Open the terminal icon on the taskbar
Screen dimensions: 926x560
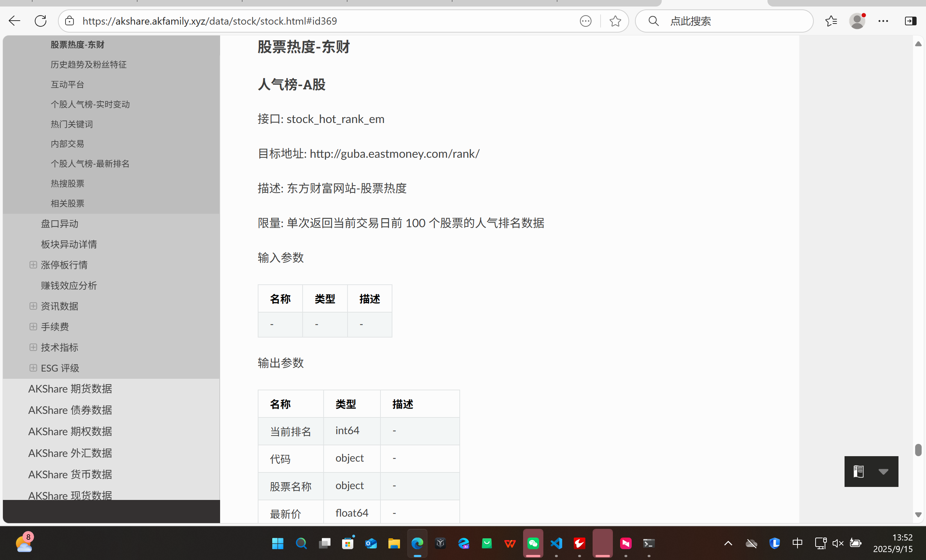tap(649, 543)
